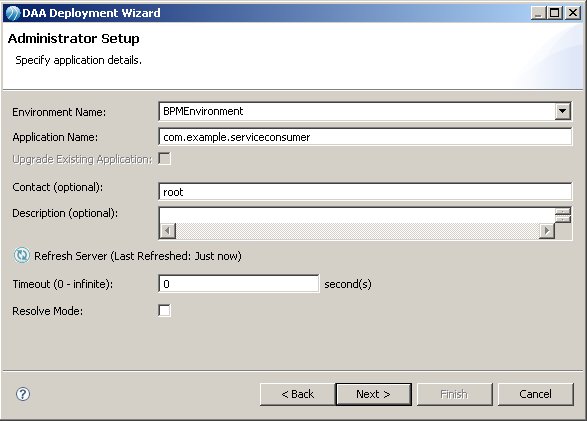Click inside the Contact (optional) field
The image size is (587, 421).
(365, 192)
